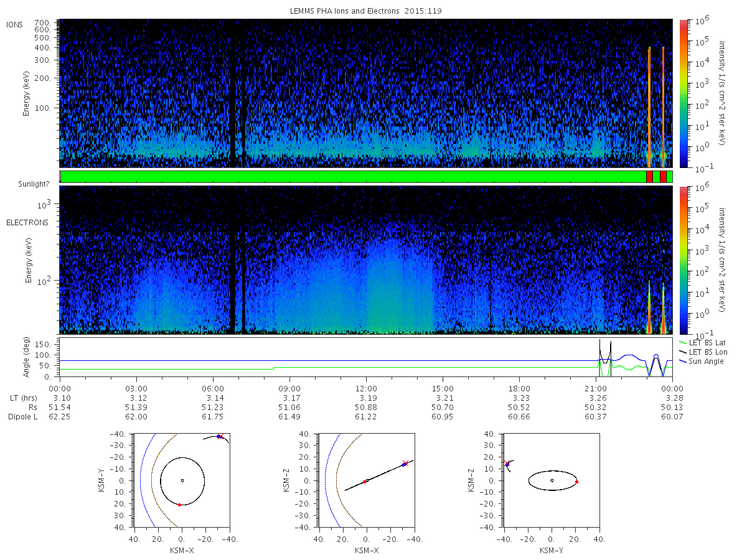
Task: Click the IONS panel label
Action: (x=15, y=24)
